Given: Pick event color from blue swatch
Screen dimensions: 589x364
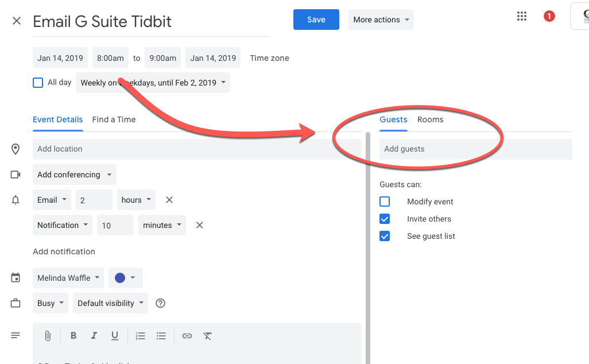Looking at the screenshot, I should 126,278.
